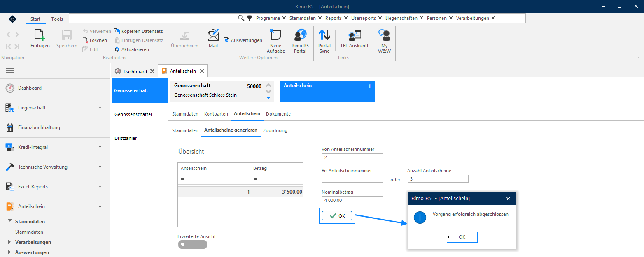Navigate back with the left arrow

[8, 35]
